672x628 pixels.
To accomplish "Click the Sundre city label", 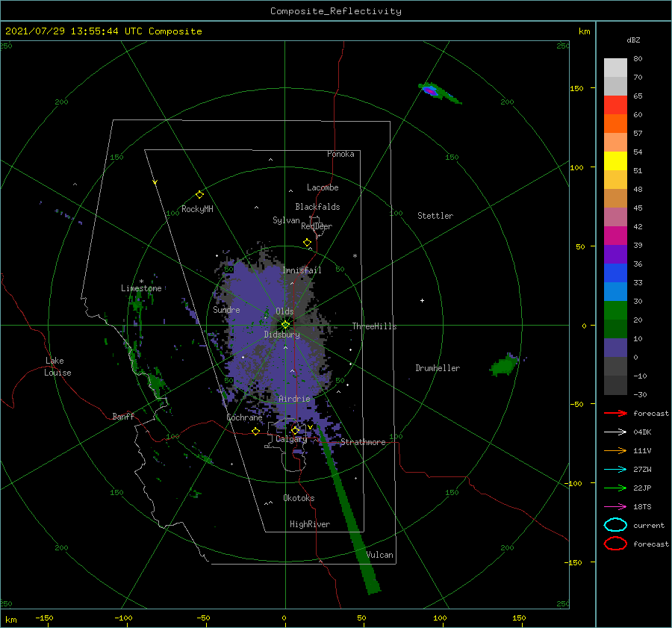I will tap(226, 309).
